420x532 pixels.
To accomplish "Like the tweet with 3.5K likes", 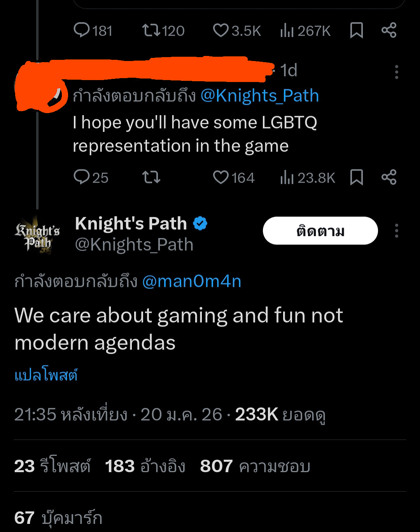I will point(221,30).
